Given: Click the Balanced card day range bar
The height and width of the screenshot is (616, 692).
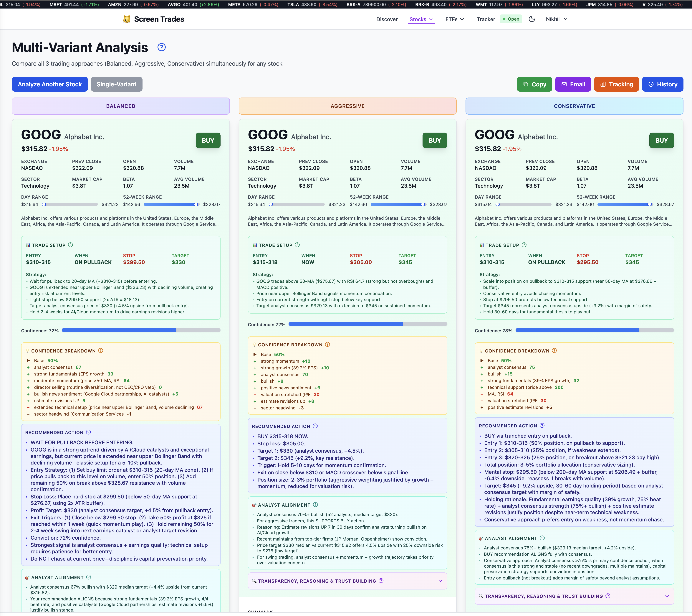Looking at the screenshot, I should [x=70, y=204].
